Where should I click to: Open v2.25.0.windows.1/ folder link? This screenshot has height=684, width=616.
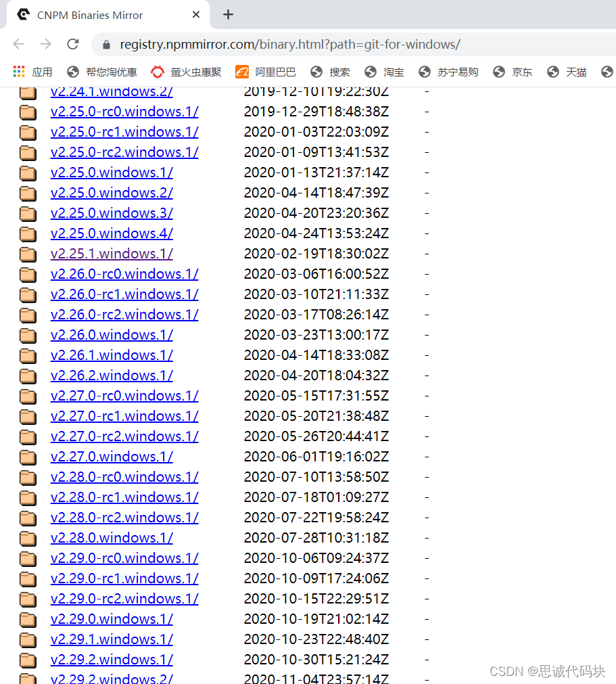click(112, 173)
